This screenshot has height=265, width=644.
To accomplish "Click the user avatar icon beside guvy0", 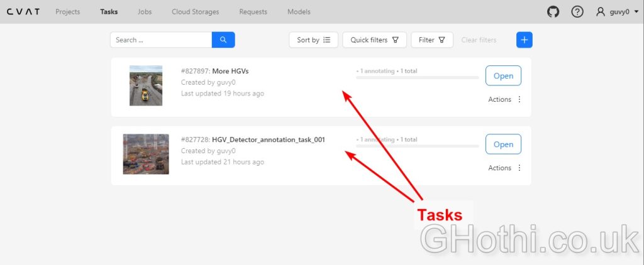I will [601, 12].
